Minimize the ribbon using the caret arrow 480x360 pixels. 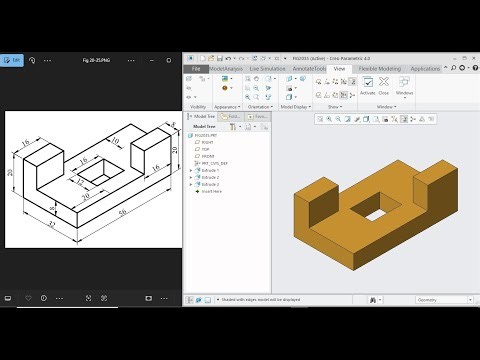click(x=446, y=68)
